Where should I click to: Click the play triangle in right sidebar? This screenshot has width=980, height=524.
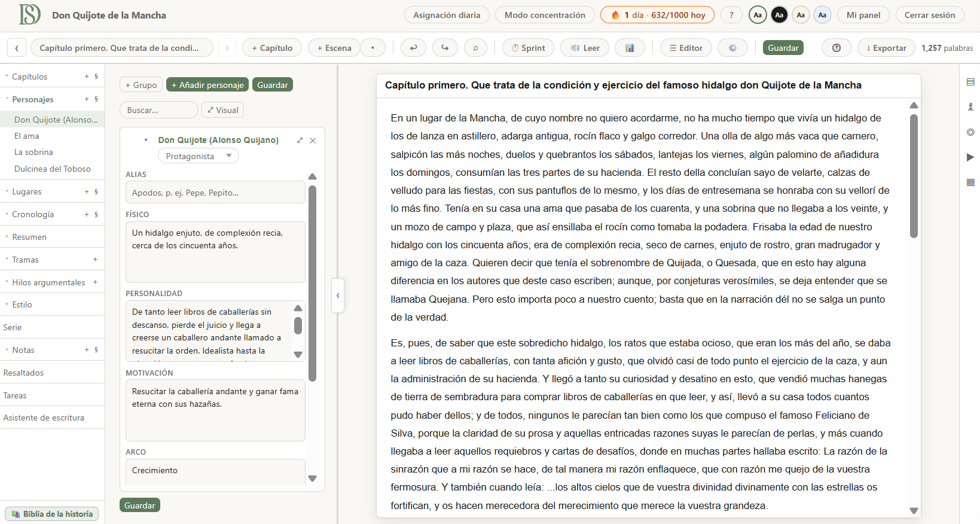970,157
